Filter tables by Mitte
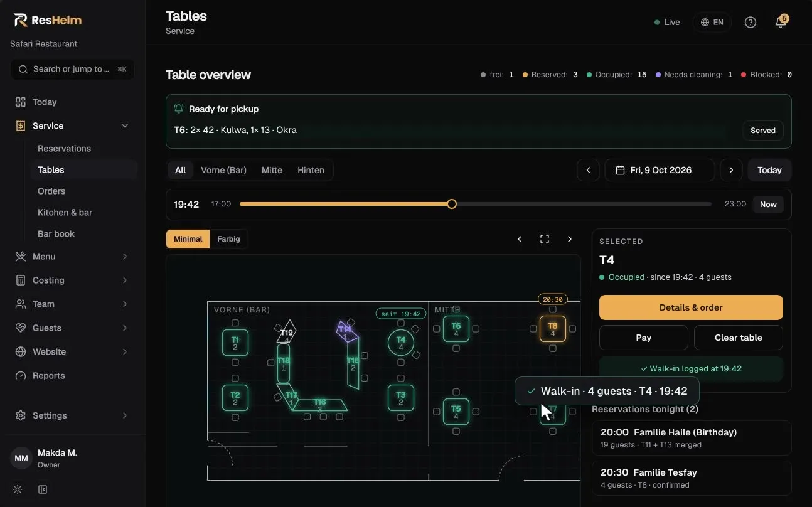812x507 pixels. [x=272, y=170]
